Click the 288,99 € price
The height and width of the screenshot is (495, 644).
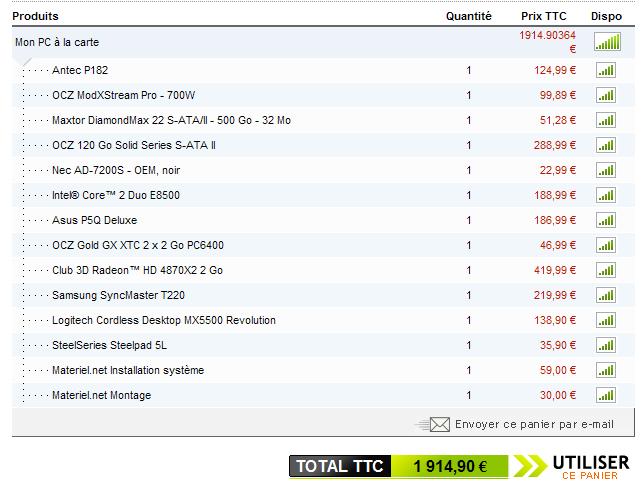pos(555,145)
